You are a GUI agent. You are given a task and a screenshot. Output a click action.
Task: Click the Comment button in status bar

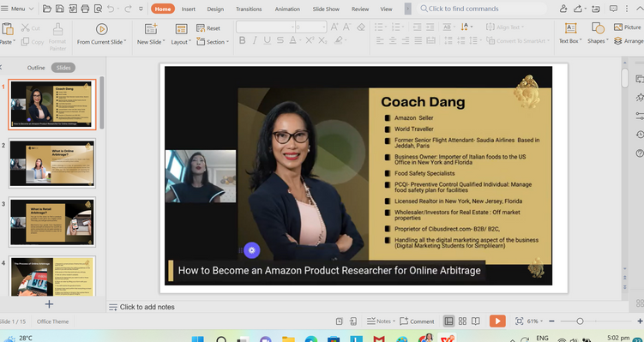(x=417, y=321)
